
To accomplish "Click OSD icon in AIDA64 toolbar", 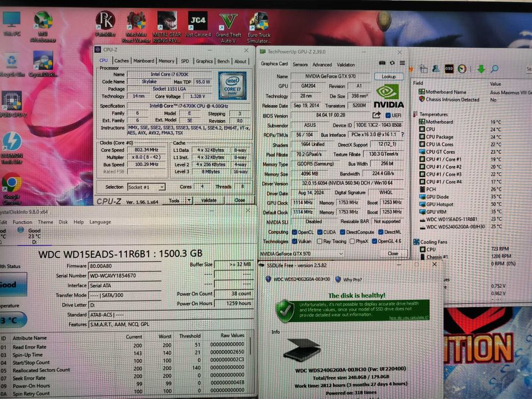I will tap(449, 68).
